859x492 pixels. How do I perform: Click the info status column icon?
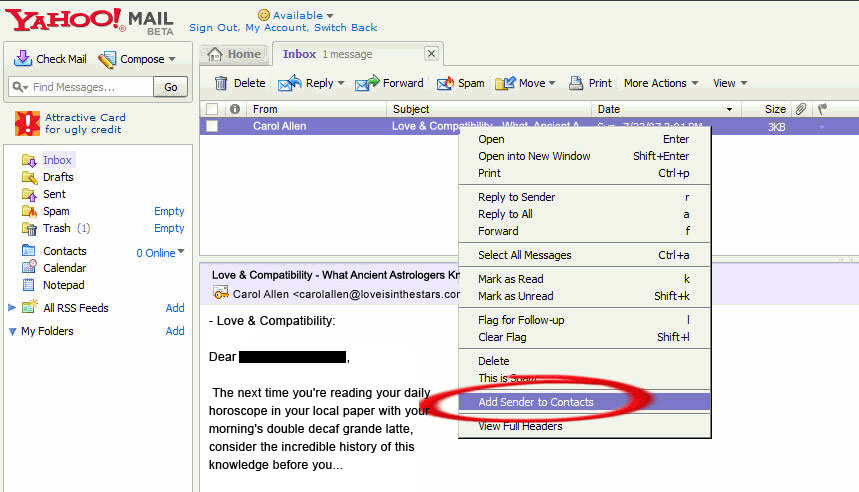pos(235,109)
